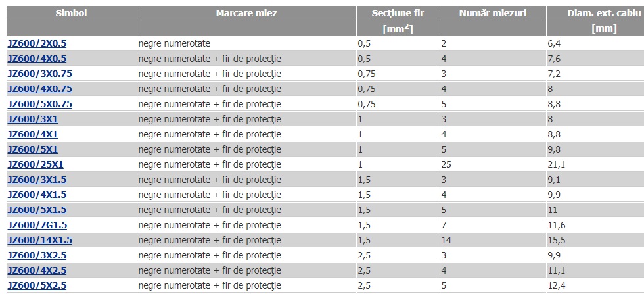Click the Număr miezuri column header
644x294 pixels.
tap(493, 13)
